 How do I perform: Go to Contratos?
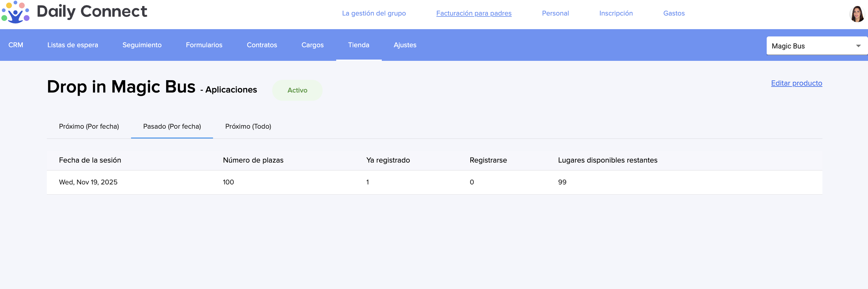262,45
